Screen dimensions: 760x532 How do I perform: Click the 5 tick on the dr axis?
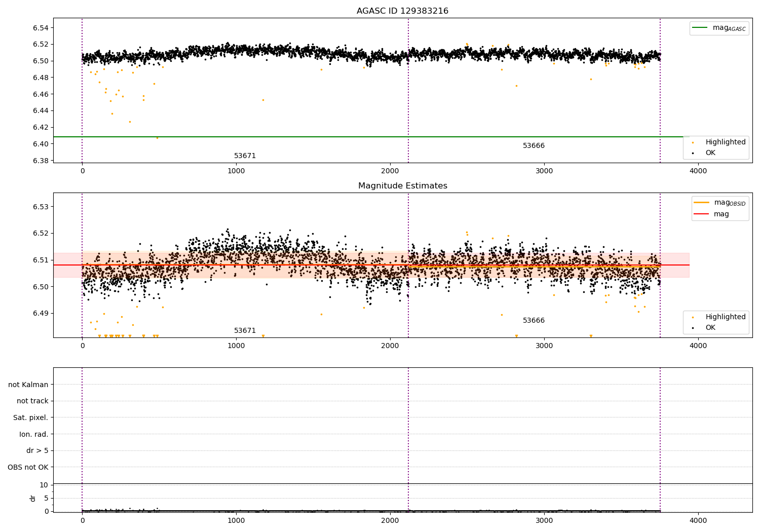click(x=46, y=499)
